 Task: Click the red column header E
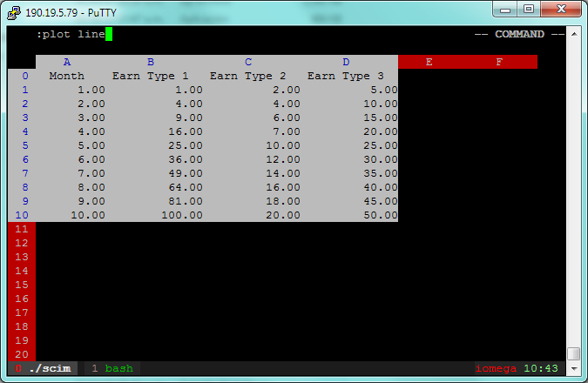click(x=429, y=62)
